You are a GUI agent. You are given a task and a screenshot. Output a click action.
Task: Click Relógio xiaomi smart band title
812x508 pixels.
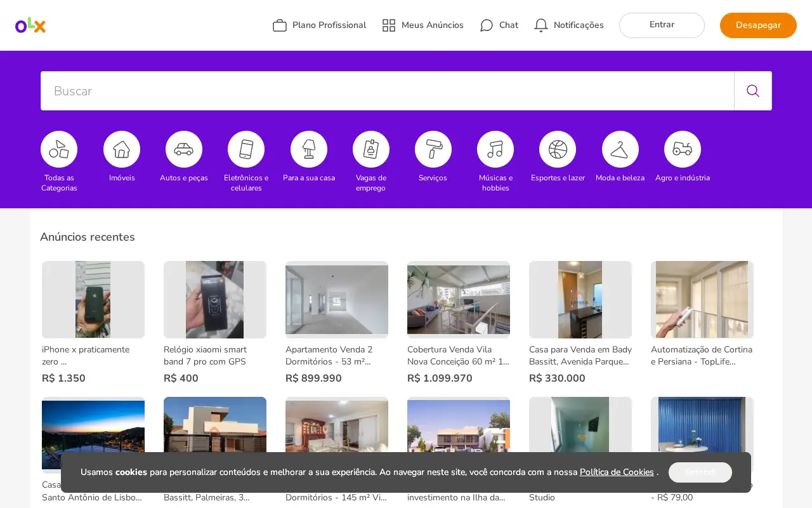click(x=205, y=356)
